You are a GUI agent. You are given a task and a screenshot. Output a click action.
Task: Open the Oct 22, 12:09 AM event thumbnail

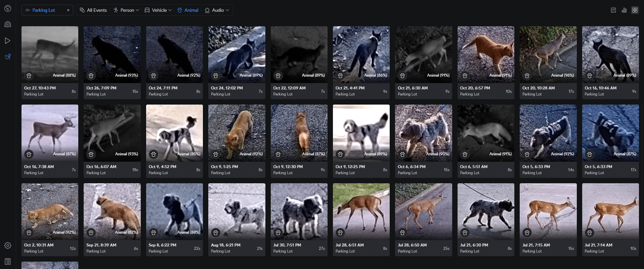click(299, 54)
